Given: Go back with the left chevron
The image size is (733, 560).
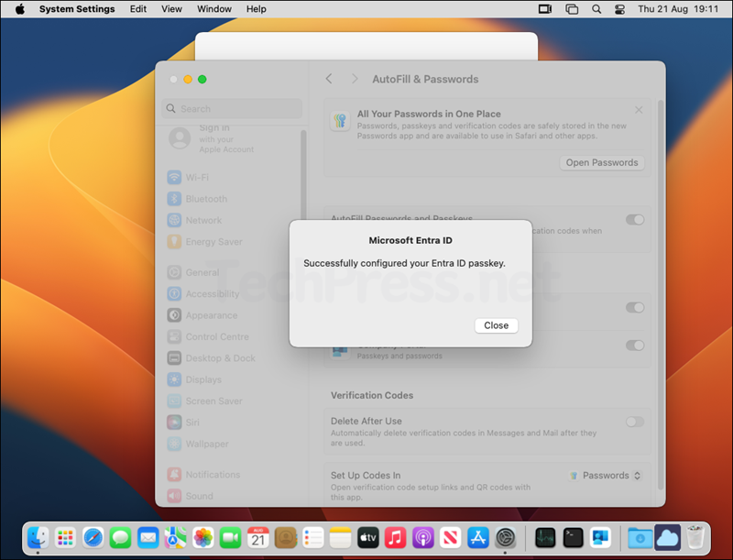Looking at the screenshot, I should point(329,79).
